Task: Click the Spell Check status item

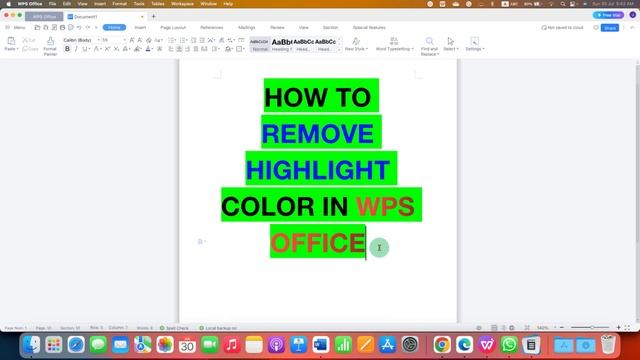Action: [174, 328]
